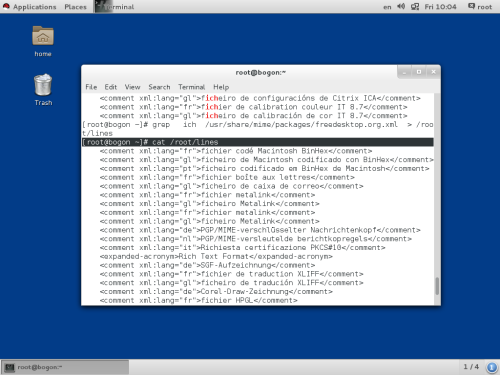The image size is (500, 375).
Task: Open the Help menu in terminal
Action: (x=221, y=87)
